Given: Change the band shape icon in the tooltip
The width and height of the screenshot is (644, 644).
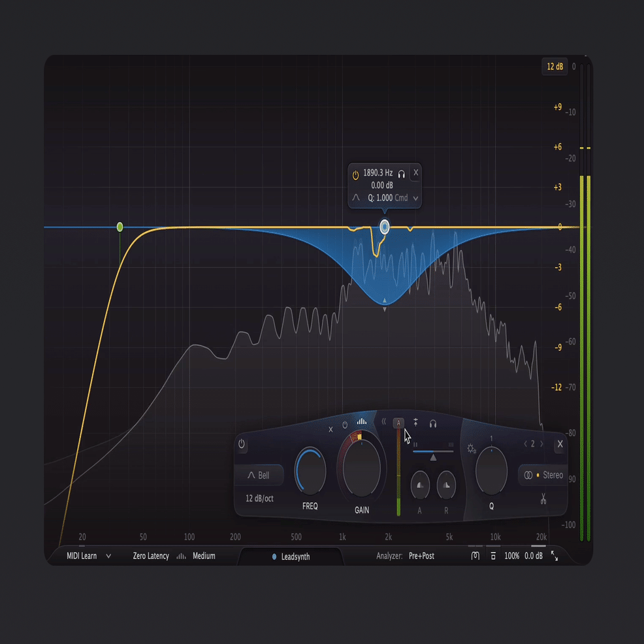Looking at the screenshot, I should 356,197.
